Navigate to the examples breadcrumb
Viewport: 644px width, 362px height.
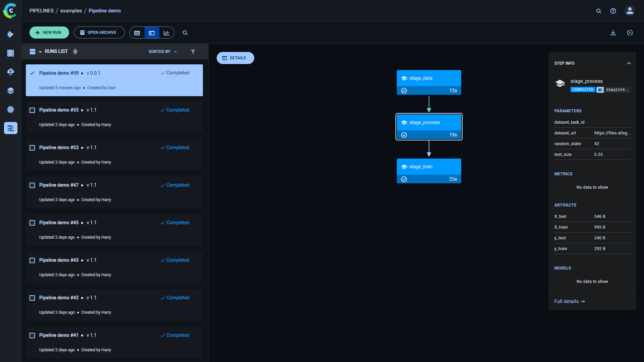coord(71,10)
